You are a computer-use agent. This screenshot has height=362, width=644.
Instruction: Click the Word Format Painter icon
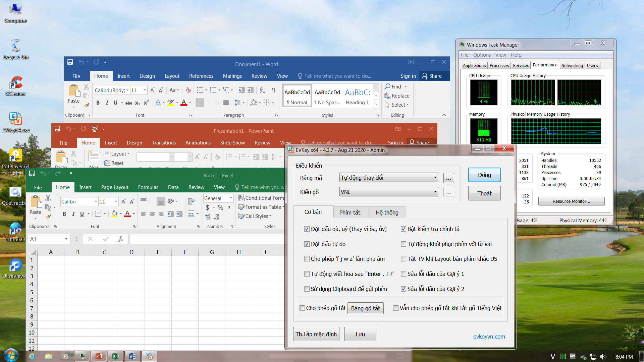[x=87, y=105]
